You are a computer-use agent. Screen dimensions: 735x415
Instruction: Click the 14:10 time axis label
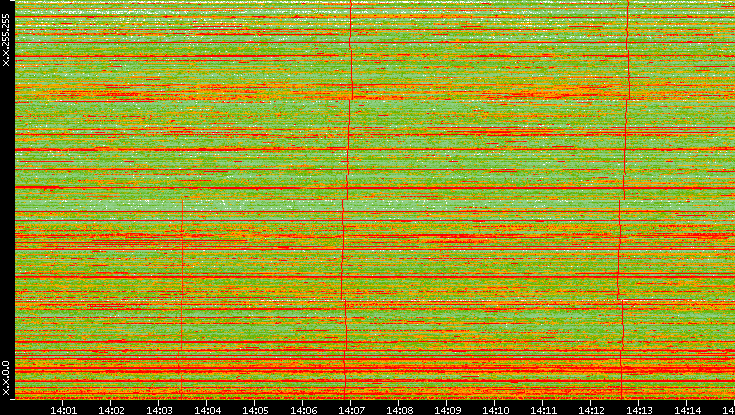495,410
